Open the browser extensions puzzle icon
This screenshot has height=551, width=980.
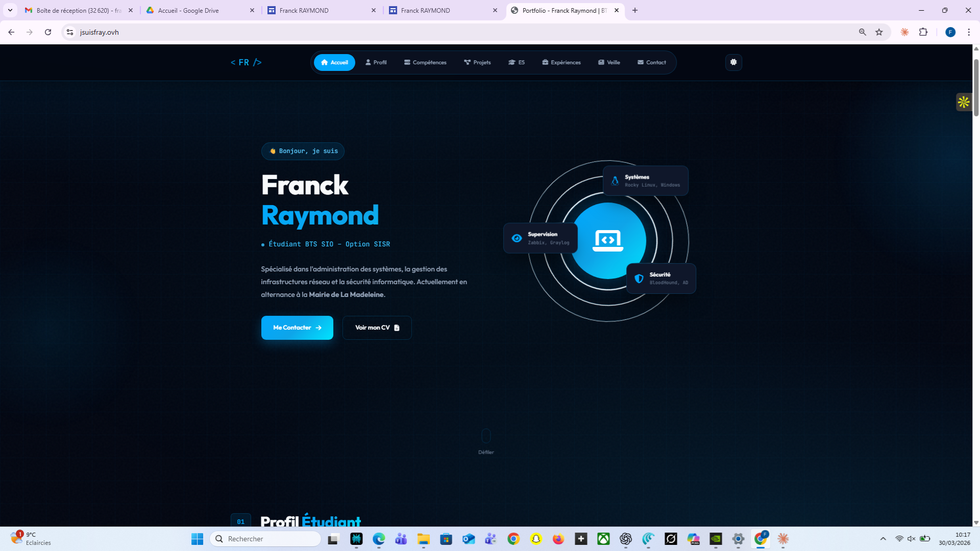[x=924, y=32]
